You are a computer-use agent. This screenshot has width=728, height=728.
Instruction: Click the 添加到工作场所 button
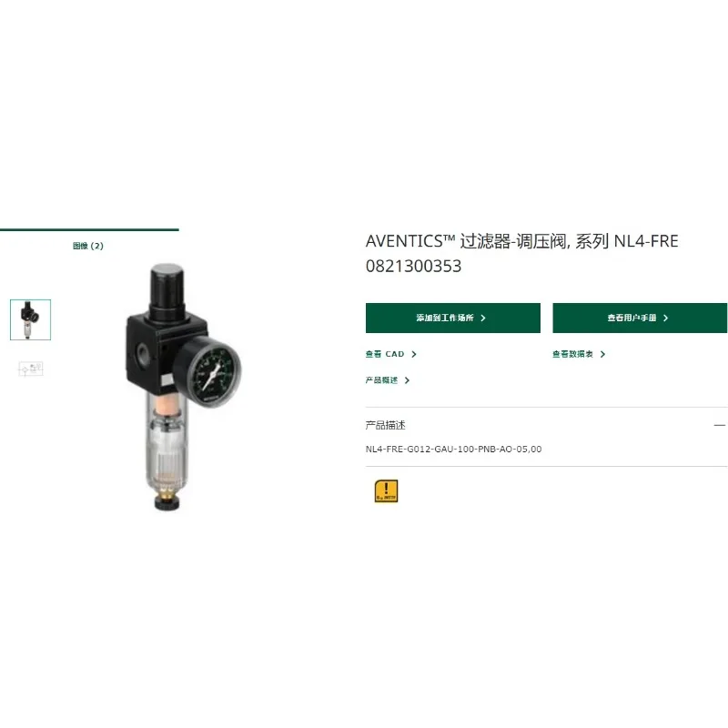[x=452, y=318]
